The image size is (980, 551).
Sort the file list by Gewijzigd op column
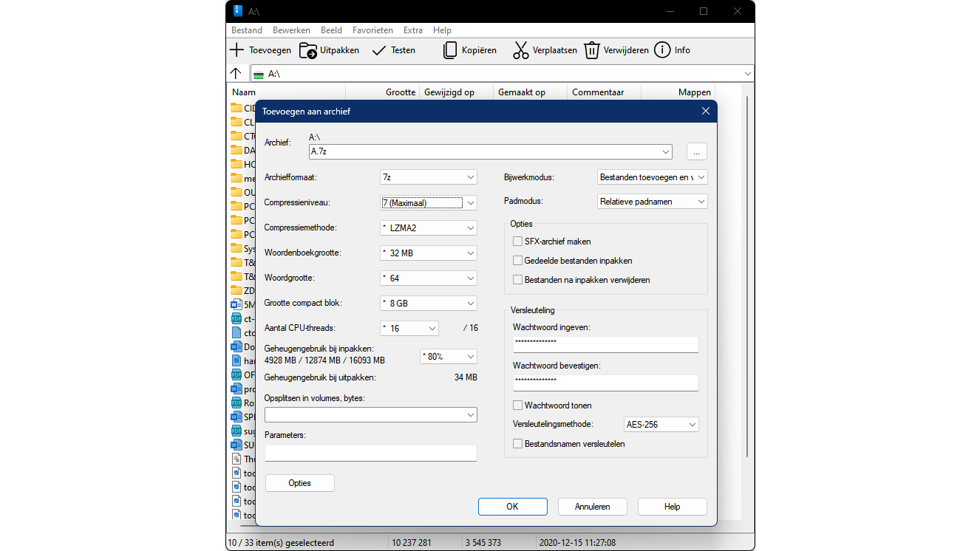point(449,92)
